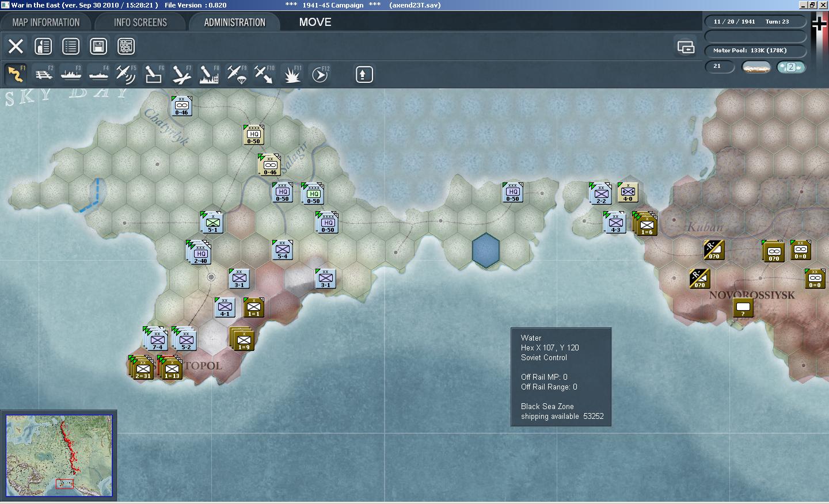Select the unknown "?" unit at Novorossiysk
The height and width of the screenshot is (504, 829).
[743, 308]
